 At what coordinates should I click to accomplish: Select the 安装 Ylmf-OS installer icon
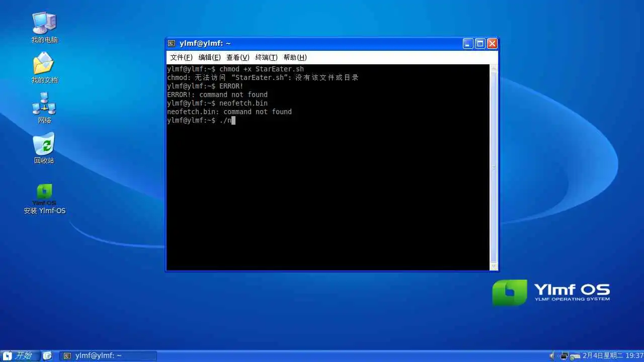44,199
